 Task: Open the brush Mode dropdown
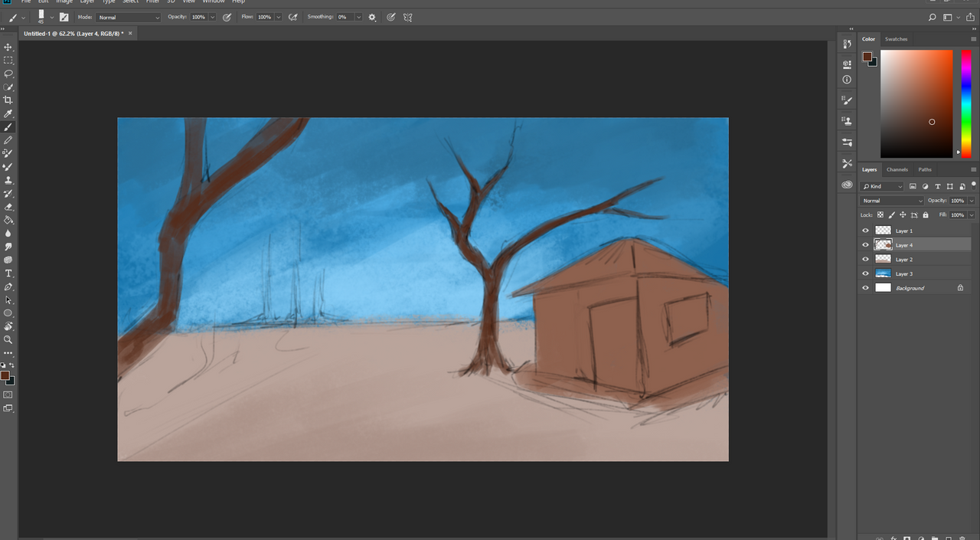click(x=129, y=17)
